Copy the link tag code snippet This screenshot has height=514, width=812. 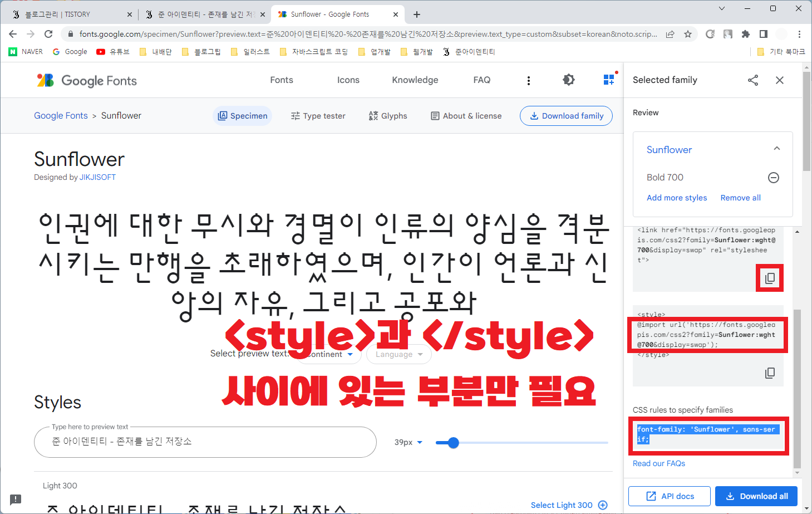[770, 278]
